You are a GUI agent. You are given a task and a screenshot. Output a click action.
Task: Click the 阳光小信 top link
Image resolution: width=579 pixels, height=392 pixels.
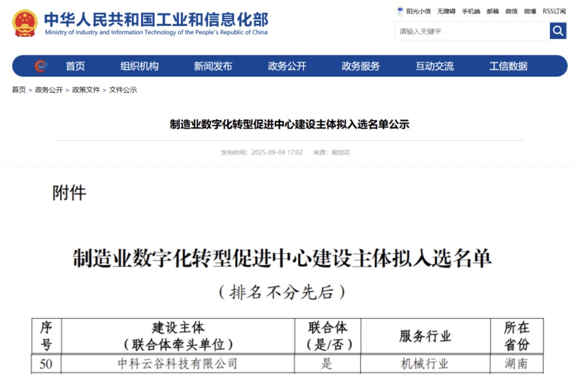click(418, 11)
